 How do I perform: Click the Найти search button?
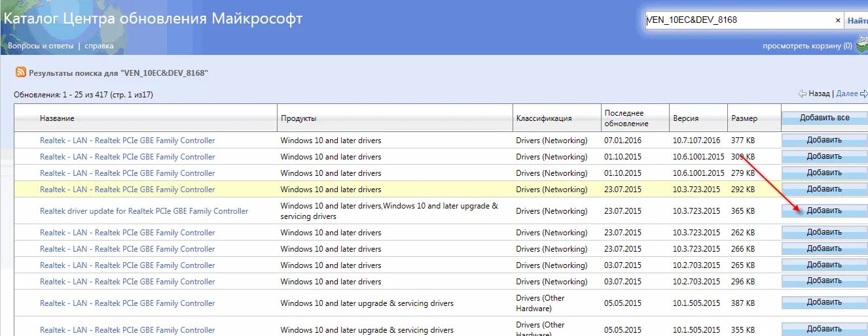tap(858, 20)
